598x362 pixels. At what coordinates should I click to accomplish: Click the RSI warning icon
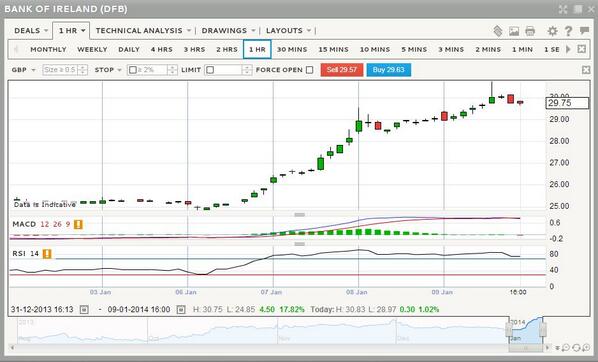(x=47, y=254)
